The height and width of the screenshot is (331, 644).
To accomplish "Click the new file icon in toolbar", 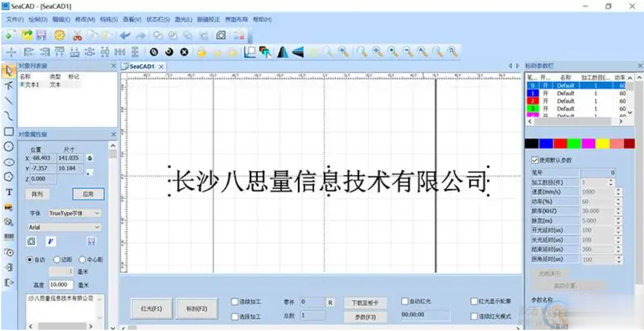I will [x=9, y=36].
